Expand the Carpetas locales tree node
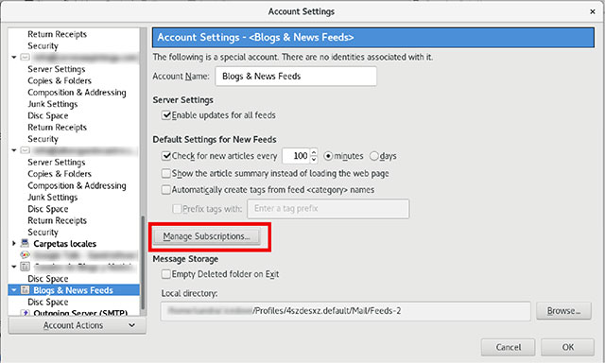This screenshot has width=605, height=364. tap(14, 243)
